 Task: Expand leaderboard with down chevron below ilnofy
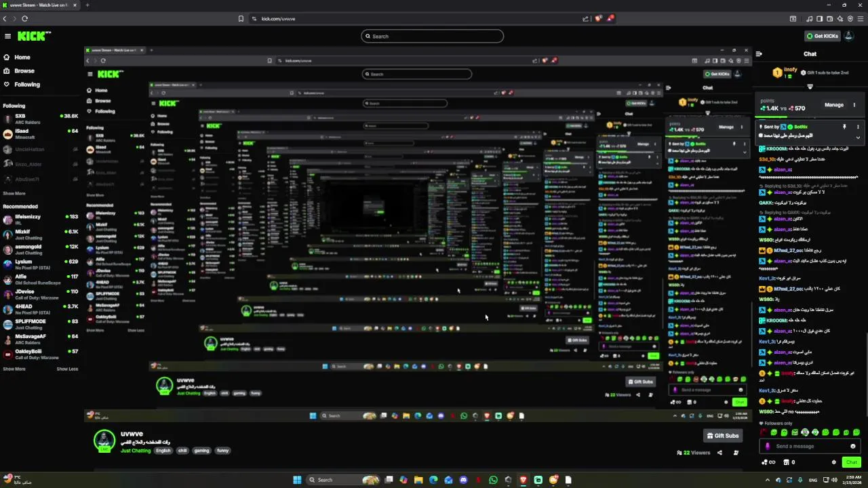click(x=810, y=87)
